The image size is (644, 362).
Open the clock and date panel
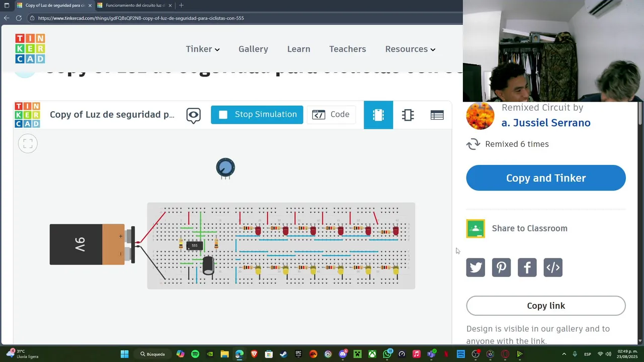[x=627, y=354]
